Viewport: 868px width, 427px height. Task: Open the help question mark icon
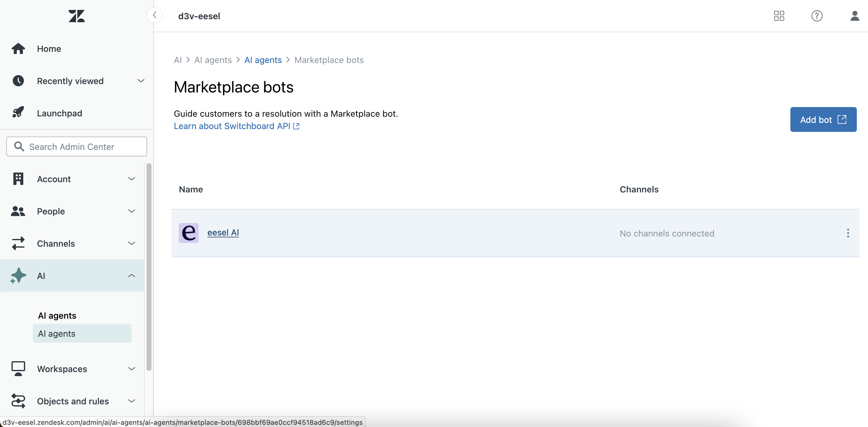[816, 16]
